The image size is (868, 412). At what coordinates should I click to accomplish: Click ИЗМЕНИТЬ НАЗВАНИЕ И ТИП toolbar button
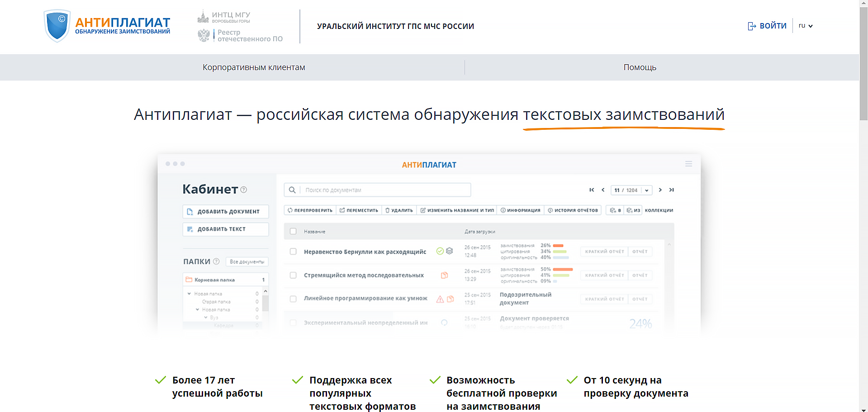457,210
